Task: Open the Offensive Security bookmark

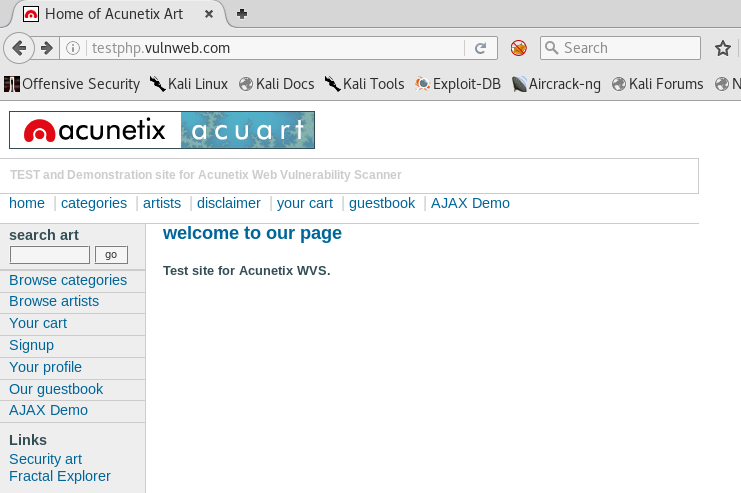Action: [72, 84]
